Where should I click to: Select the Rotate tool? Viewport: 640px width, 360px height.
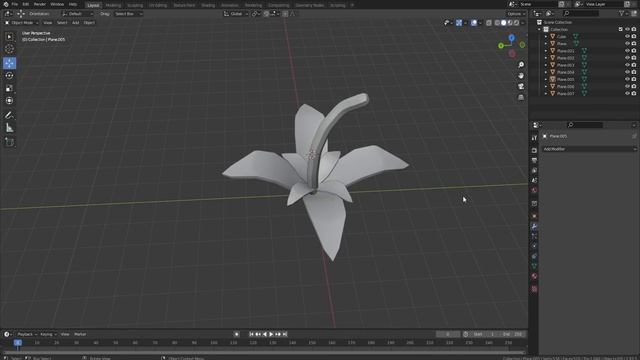point(9,76)
